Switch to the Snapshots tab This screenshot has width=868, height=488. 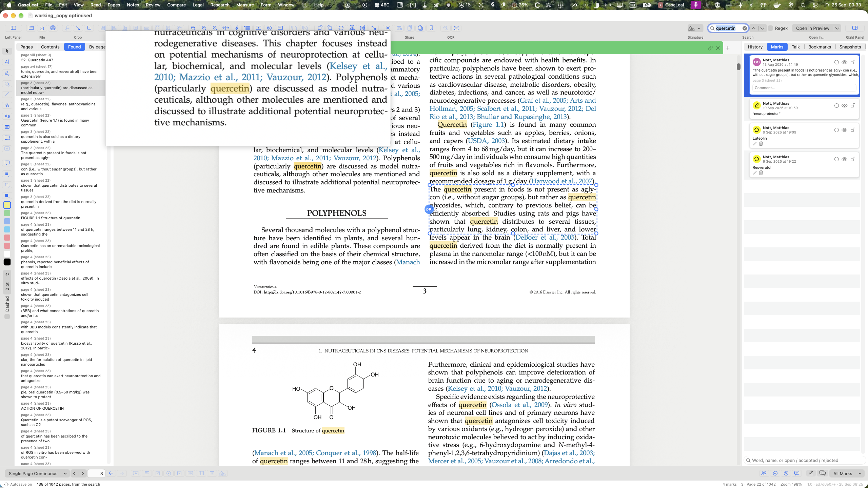[x=850, y=47]
